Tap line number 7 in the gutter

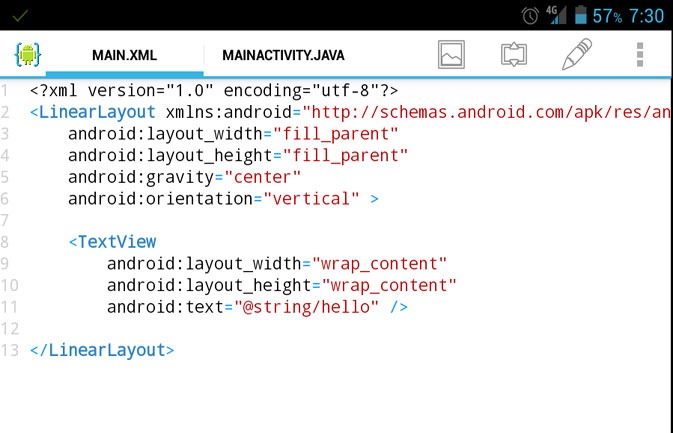4,220
